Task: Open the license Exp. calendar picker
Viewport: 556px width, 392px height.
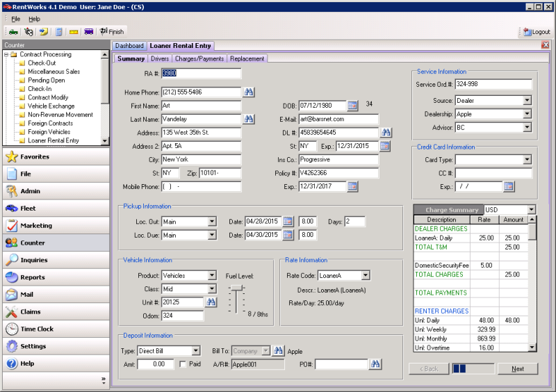Action: coord(385,146)
